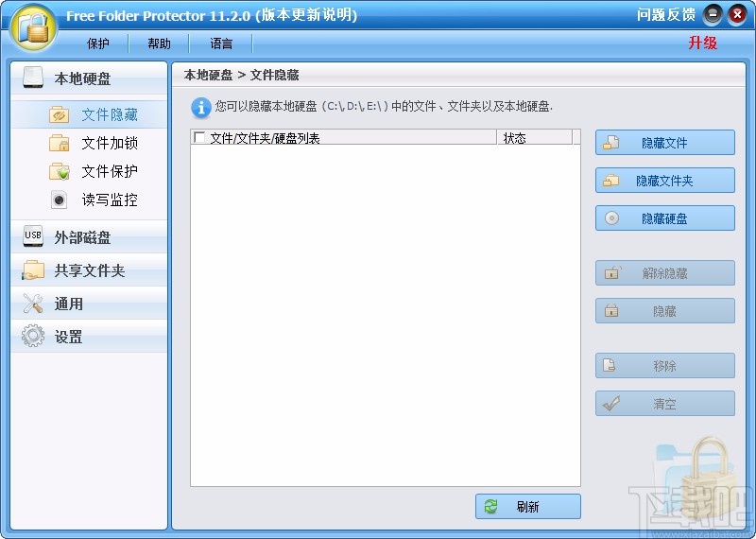Click the 清空 button
This screenshot has height=539, width=756.
tap(665, 404)
